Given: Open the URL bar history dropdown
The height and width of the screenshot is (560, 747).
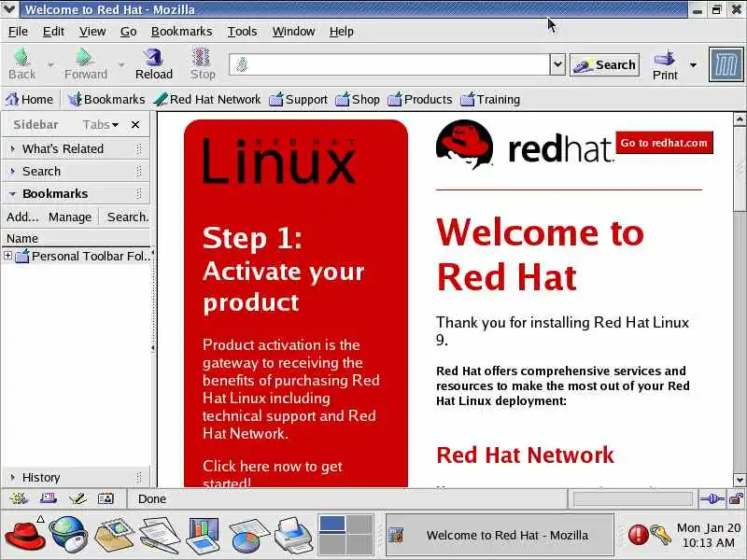Looking at the screenshot, I should point(557,64).
